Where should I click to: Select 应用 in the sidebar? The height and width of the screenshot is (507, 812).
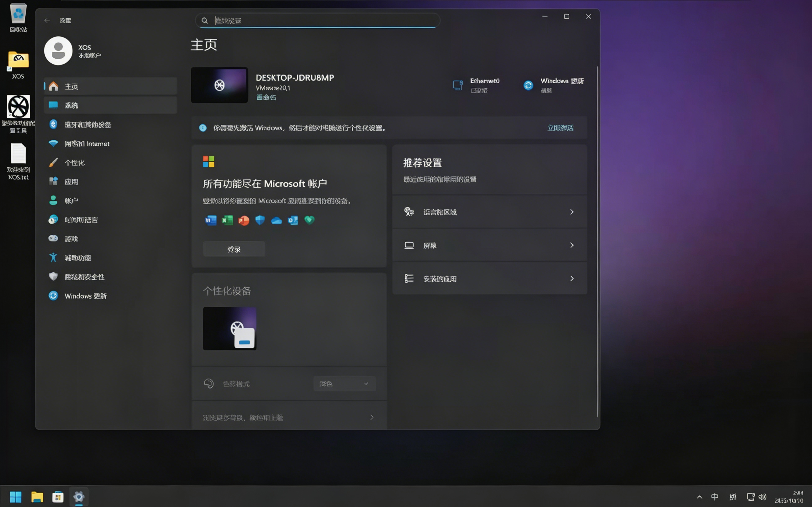click(110, 181)
